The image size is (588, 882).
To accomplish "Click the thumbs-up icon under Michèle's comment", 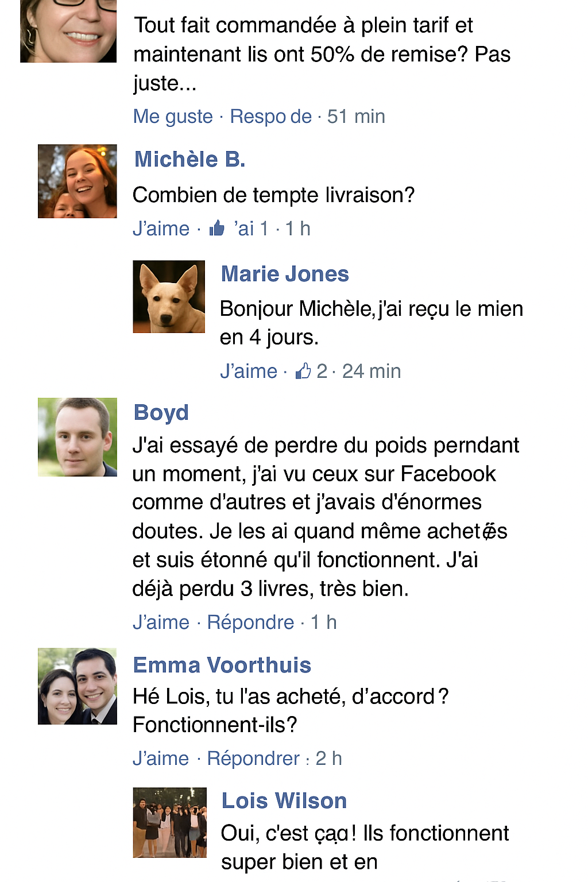I will coord(217,229).
